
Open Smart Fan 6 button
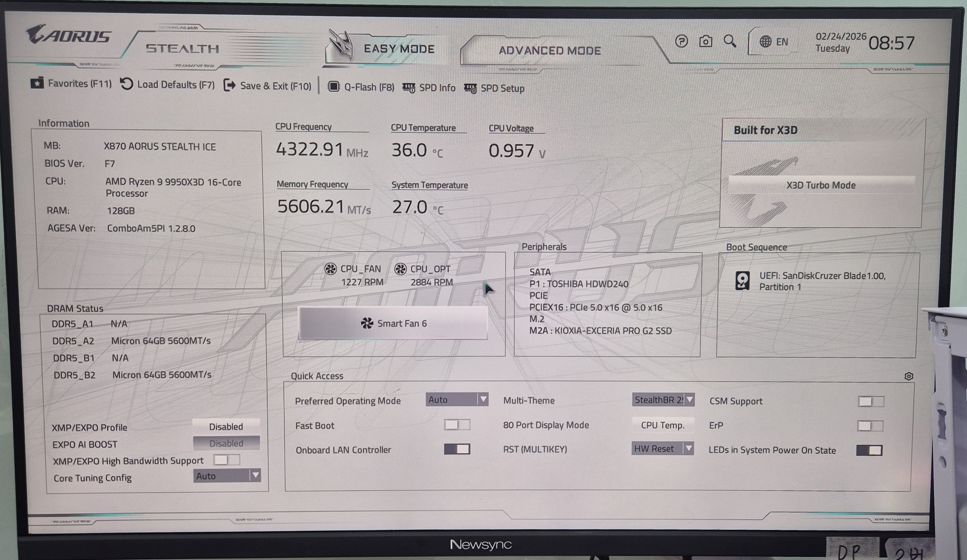click(393, 323)
